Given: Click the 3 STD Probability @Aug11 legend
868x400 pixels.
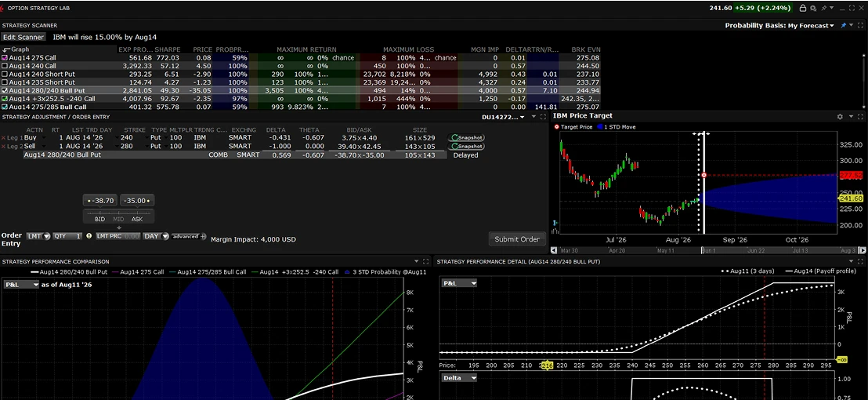Looking at the screenshot, I should (x=385, y=272).
